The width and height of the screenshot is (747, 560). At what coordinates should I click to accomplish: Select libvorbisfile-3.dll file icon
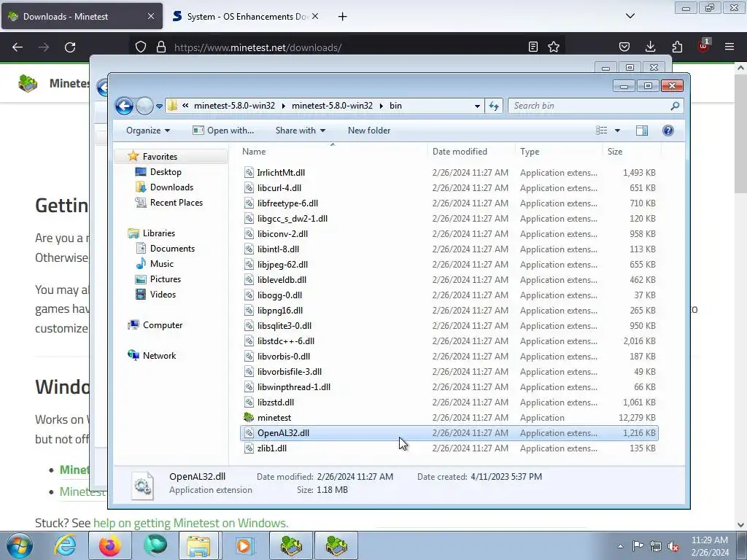coord(249,372)
